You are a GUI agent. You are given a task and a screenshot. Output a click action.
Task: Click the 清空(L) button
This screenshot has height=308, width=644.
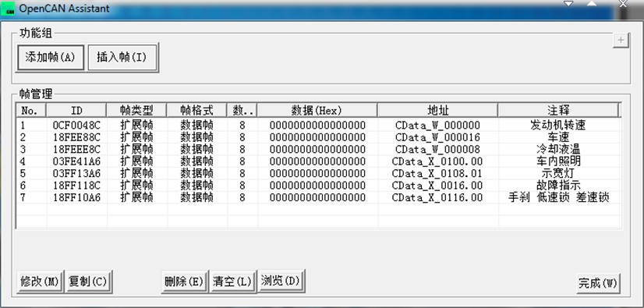(232, 281)
